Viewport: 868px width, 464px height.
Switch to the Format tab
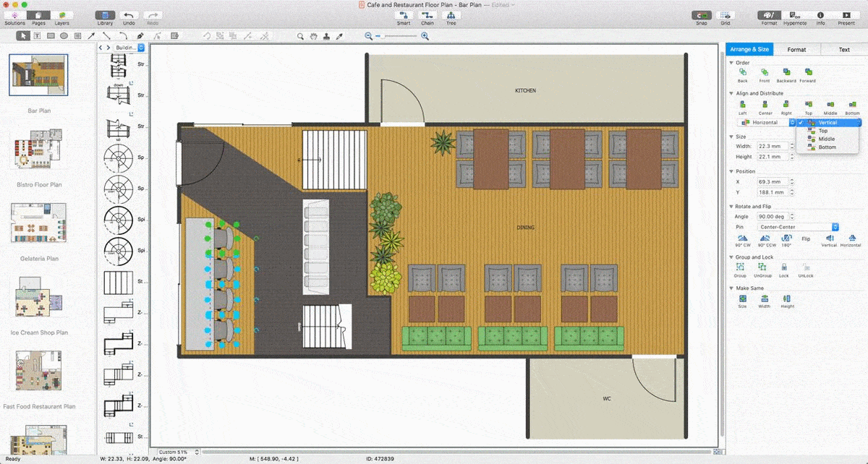pyautogui.click(x=796, y=50)
